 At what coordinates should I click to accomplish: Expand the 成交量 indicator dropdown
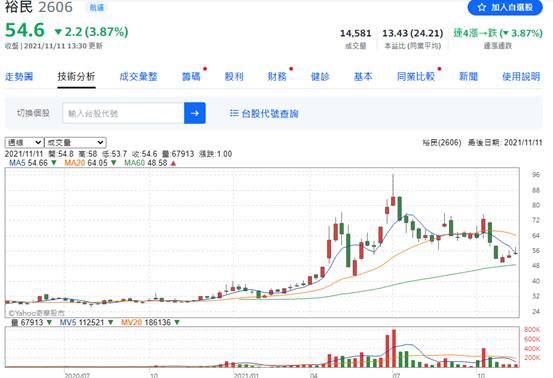[75, 142]
